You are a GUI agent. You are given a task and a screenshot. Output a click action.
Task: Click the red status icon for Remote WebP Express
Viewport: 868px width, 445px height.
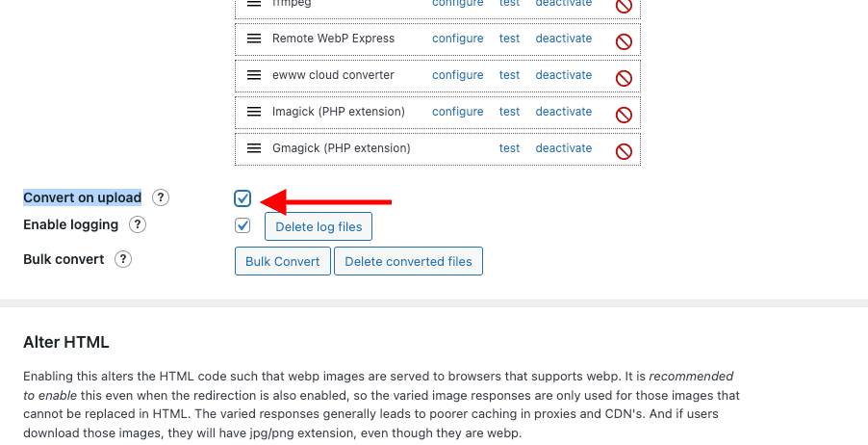tap(624, 41)
